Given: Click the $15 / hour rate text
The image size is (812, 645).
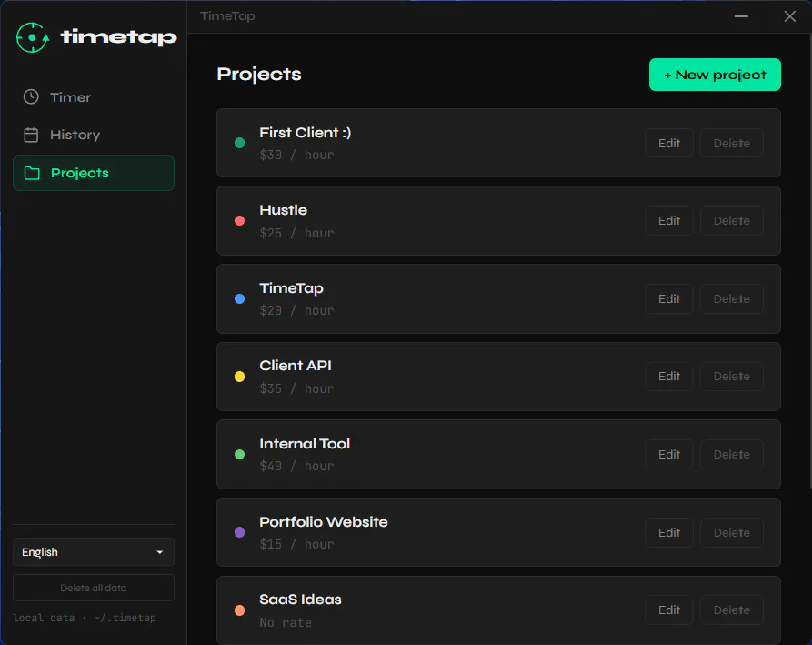Looking at the screenshot, I should click(x=296, y=545).
